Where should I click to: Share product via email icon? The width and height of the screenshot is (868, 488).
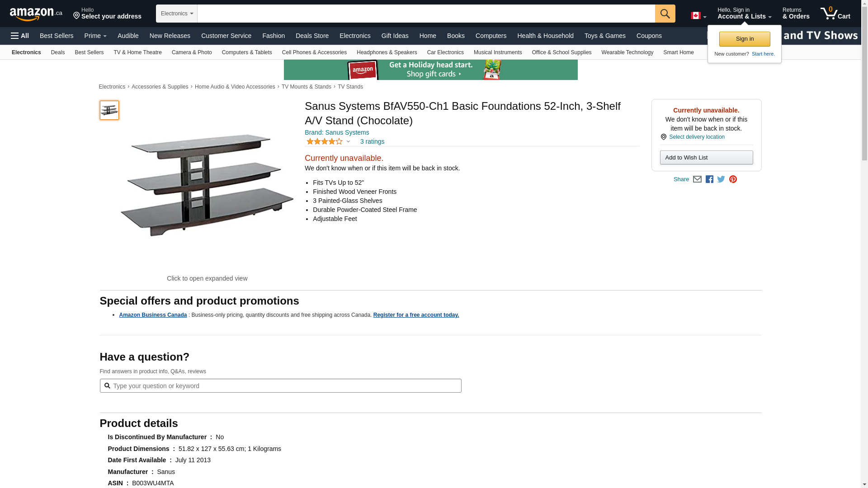[697, 179]
